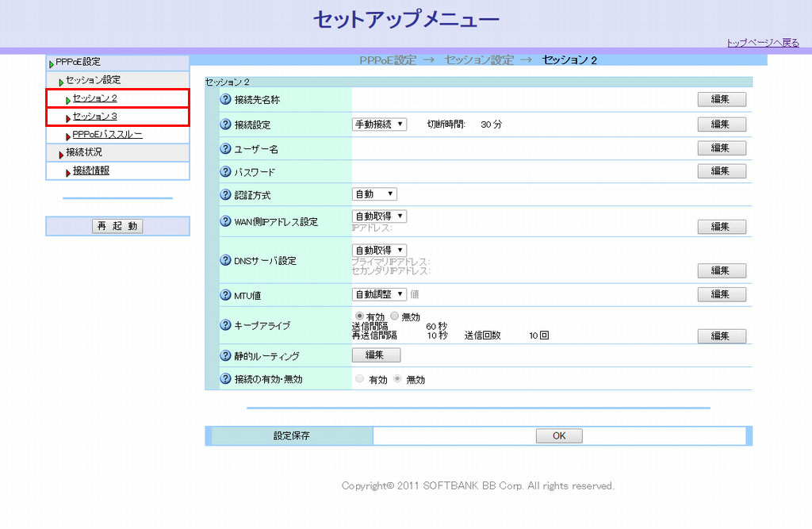Show help for WAN側IPアドレス設定

[225, 221]
